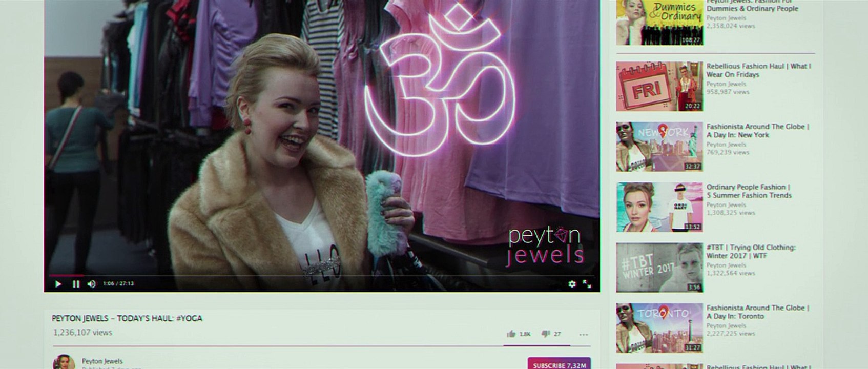Screen dimensions: 868x369
Task: Open '#TBT | Trying Old Clothing' title
Action: coord(751,252)
